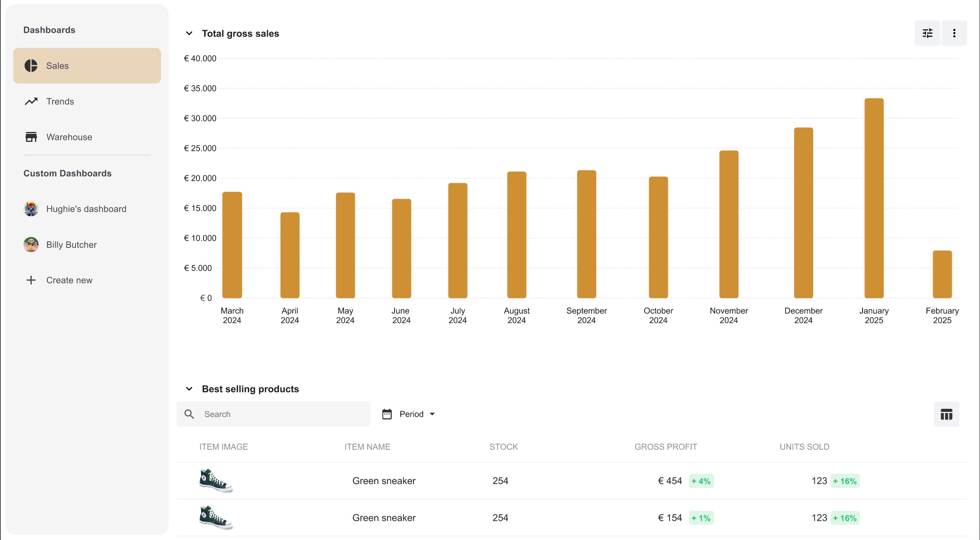Click the Warehouse store icon
The image size is (980, 540).
31,137
